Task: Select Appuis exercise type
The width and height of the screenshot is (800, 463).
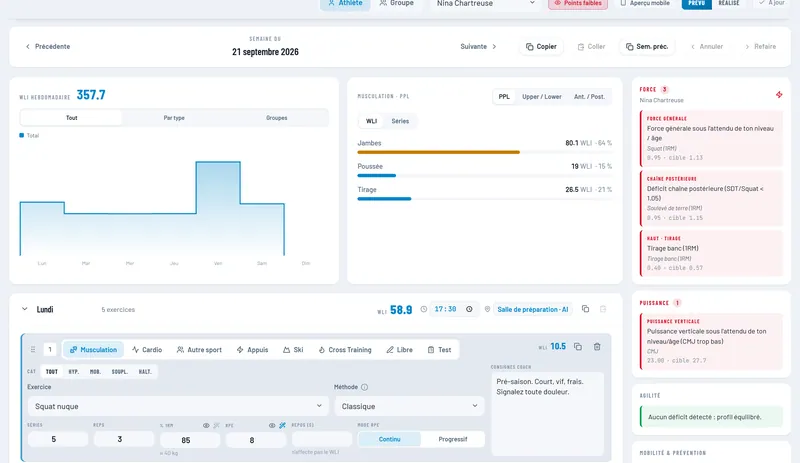Action: tap(253, 350)
